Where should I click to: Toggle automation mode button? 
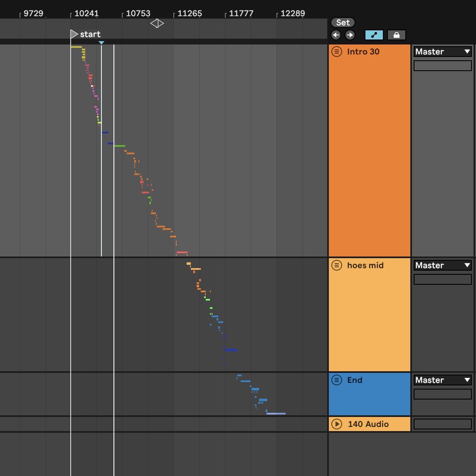(x=374, y=35)
